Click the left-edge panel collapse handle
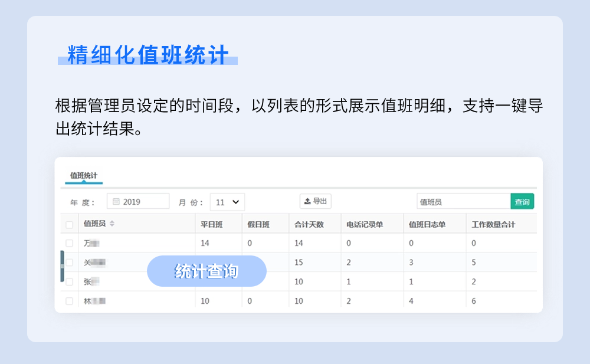Image resolution: width=590 pixels, height=364 pixels. (62, 266)
